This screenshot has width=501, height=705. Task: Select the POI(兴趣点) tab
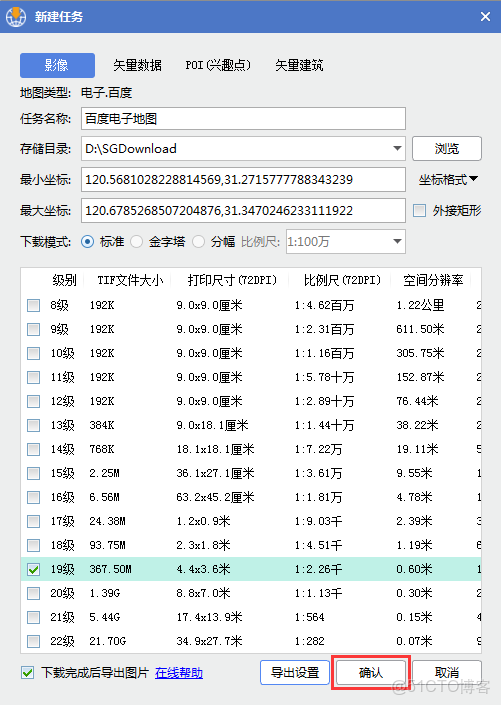[218, 65]
